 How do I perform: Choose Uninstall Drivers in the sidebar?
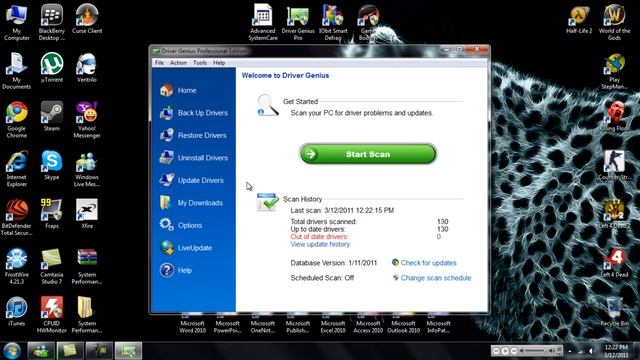tap(194, 158)
